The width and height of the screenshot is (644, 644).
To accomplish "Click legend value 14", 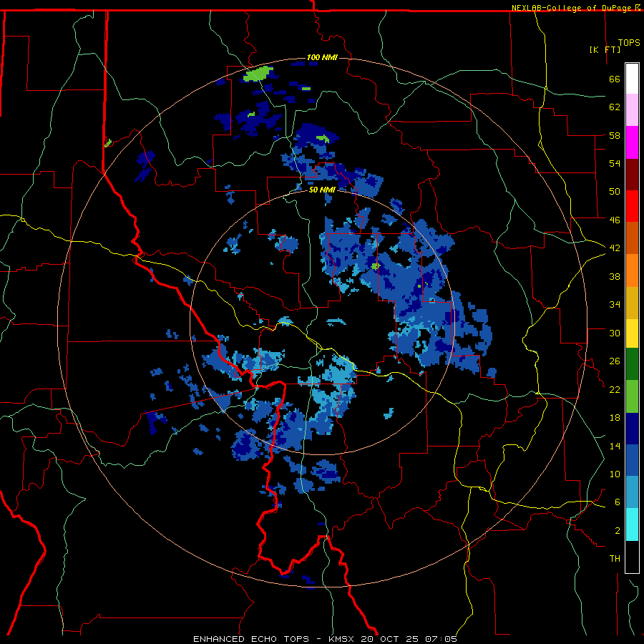I will click(x=615, y=446).
